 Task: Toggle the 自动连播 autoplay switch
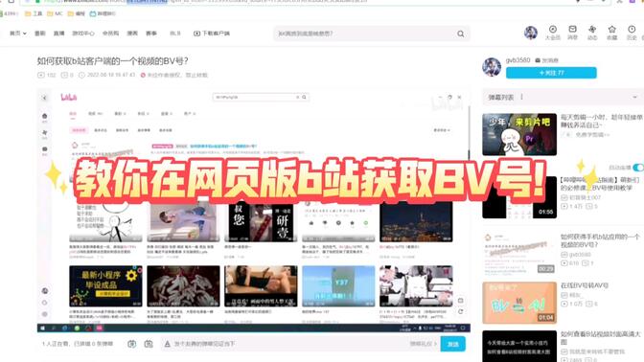(x=638, y=168)
